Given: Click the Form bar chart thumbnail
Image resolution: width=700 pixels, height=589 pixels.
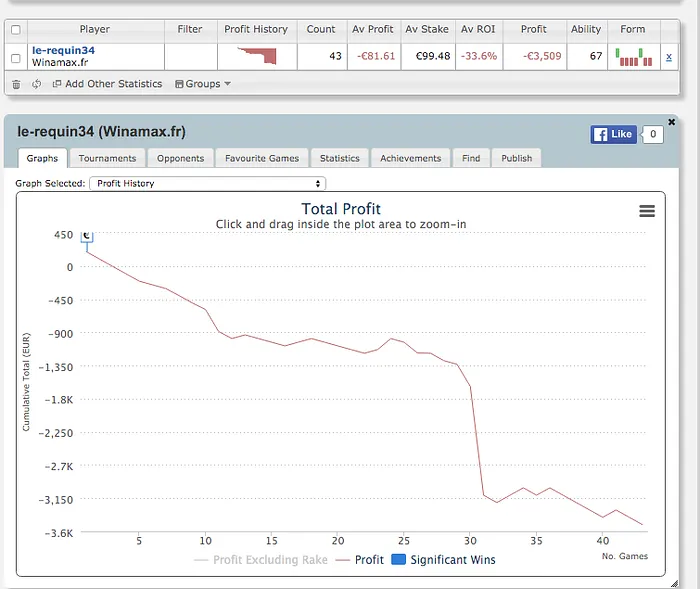Looking at the screenshot, I should (633, 57).
